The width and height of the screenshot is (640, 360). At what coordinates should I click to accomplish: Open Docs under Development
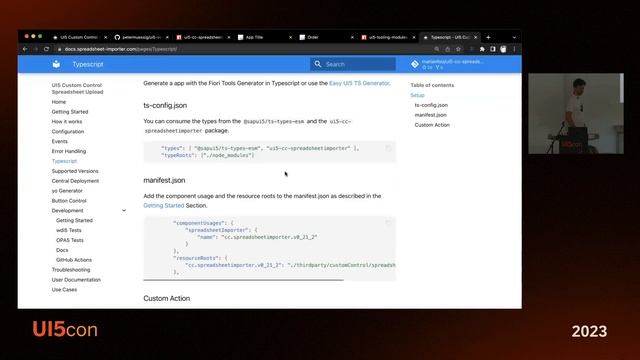tap(62, 250)
